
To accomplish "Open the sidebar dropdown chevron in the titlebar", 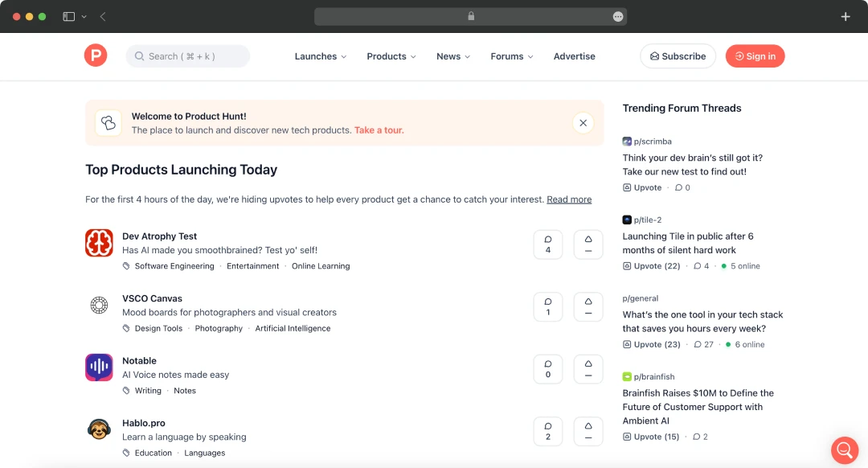I will coord(84,17).
